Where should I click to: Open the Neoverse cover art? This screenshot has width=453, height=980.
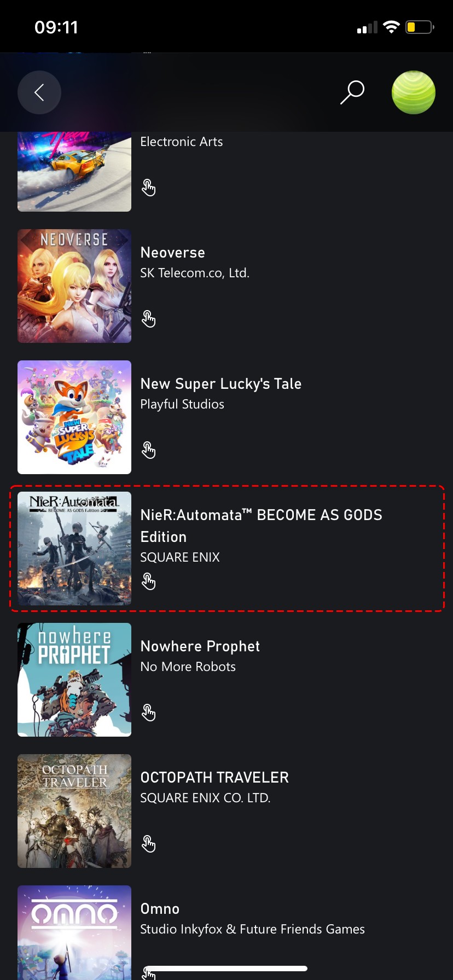(74, 286)
